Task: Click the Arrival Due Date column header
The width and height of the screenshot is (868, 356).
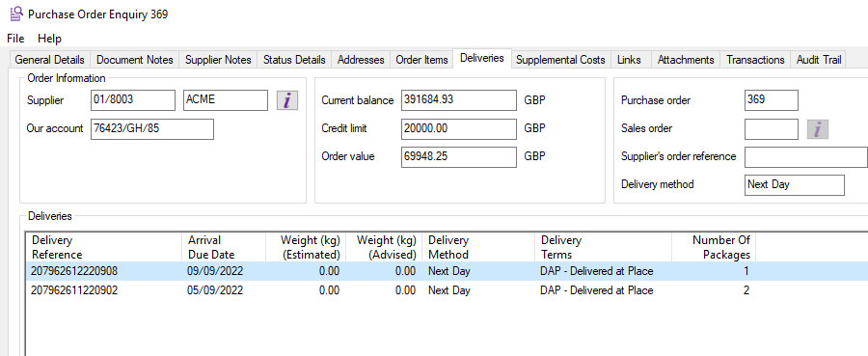Action: tap(224, 248)
